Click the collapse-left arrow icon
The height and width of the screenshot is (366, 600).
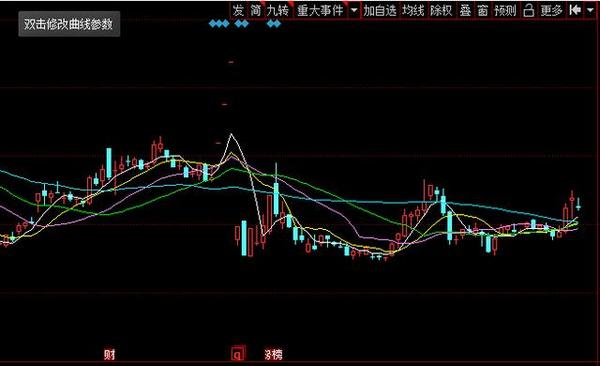[575, 10]
